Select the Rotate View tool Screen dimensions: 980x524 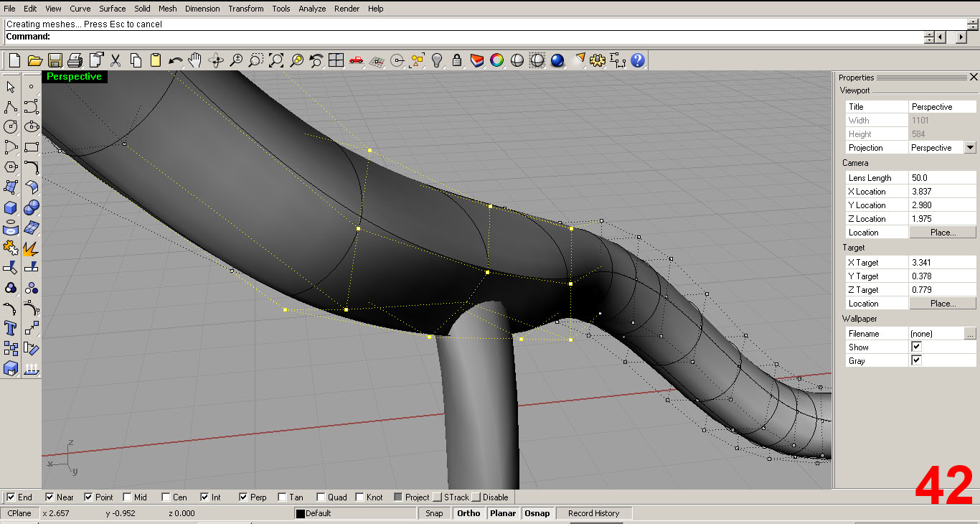click(215, 60)
